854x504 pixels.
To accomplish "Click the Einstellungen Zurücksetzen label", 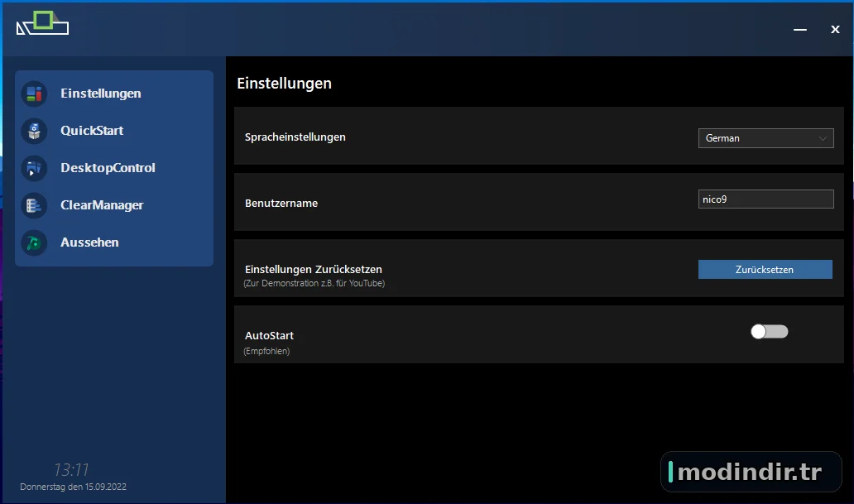I will click(x=313, y=269).
